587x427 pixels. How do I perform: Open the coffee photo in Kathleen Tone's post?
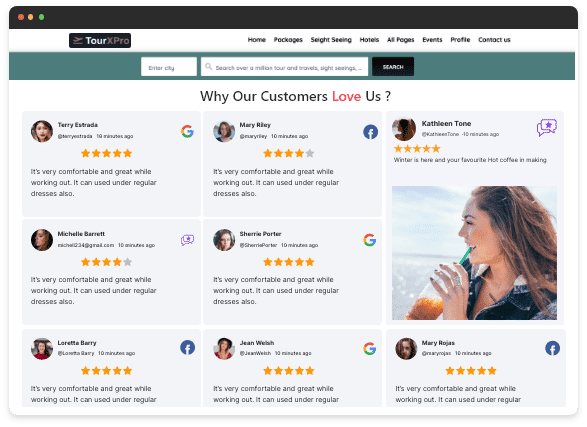coord(474,253)
